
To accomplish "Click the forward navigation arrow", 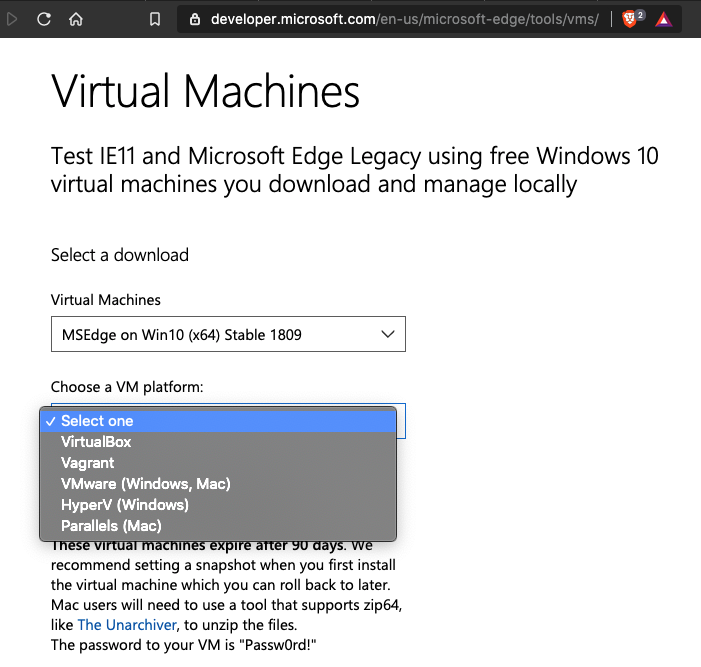I will click(x=12, y=19).
